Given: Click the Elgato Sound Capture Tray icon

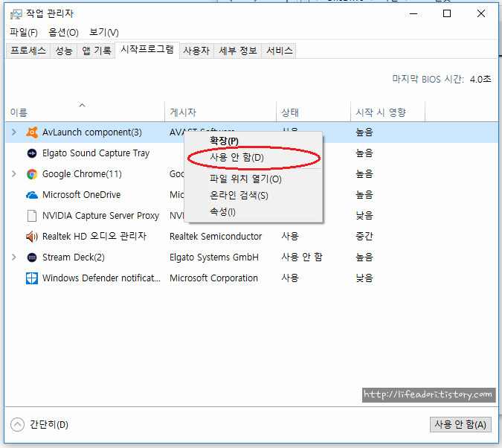Looking at the screenshot, I should (x=32, y=153).
